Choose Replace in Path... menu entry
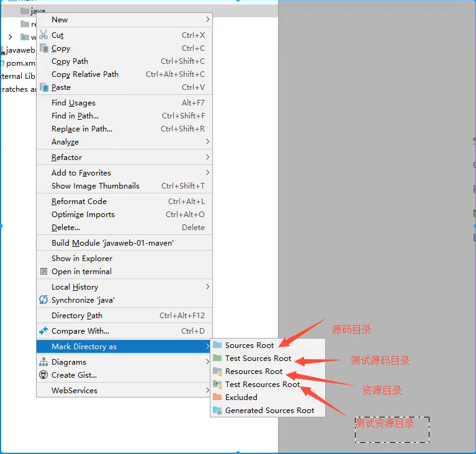This screenshot has width=476, height=454. pyautogui.click(x=124, y=129)
